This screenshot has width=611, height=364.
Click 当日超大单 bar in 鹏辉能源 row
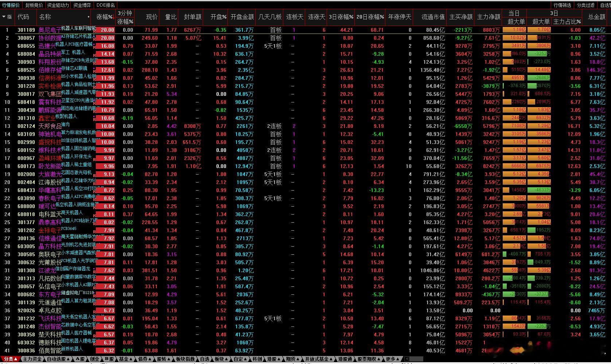pos(514,110)
